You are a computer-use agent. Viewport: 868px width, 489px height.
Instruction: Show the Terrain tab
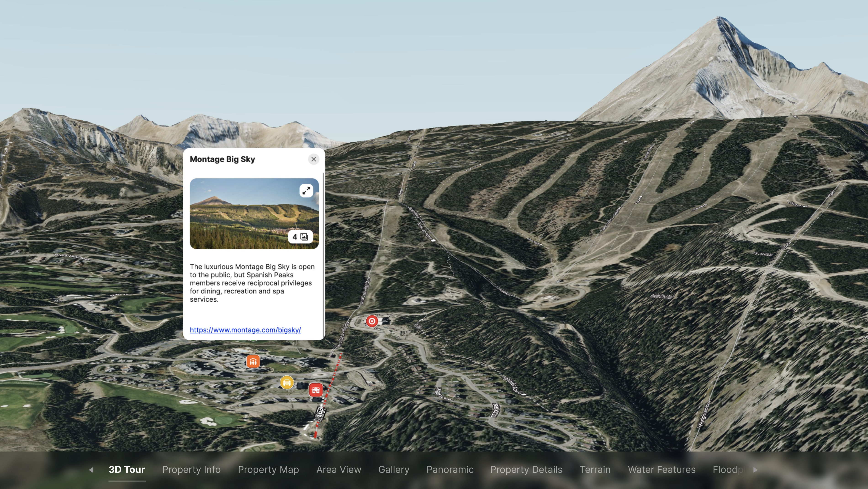[595, 470]
